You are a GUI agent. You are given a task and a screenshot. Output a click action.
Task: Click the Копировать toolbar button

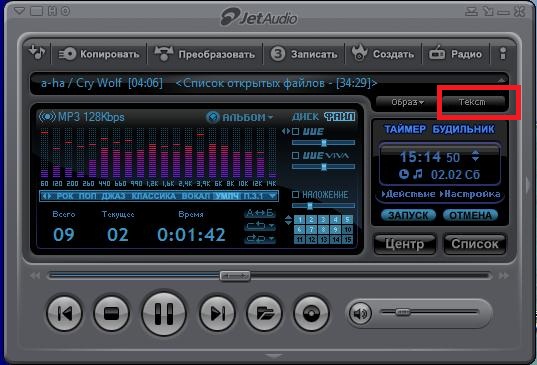point(99,54)
